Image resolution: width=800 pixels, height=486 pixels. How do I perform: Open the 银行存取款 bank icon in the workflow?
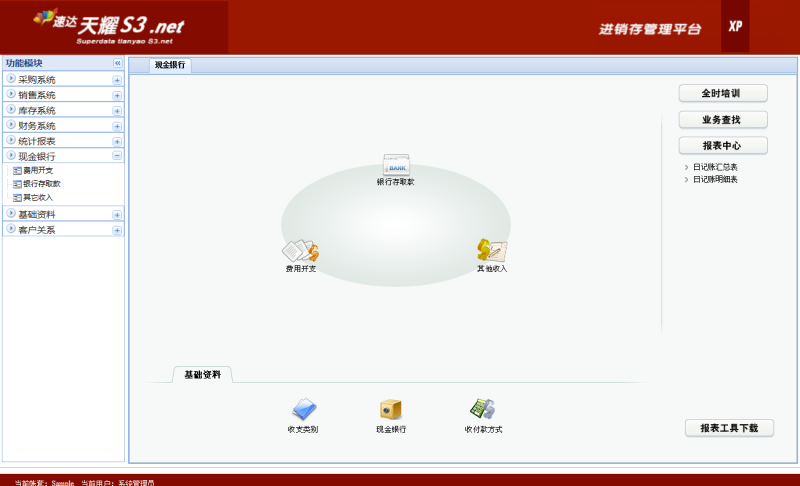(396, 166)
